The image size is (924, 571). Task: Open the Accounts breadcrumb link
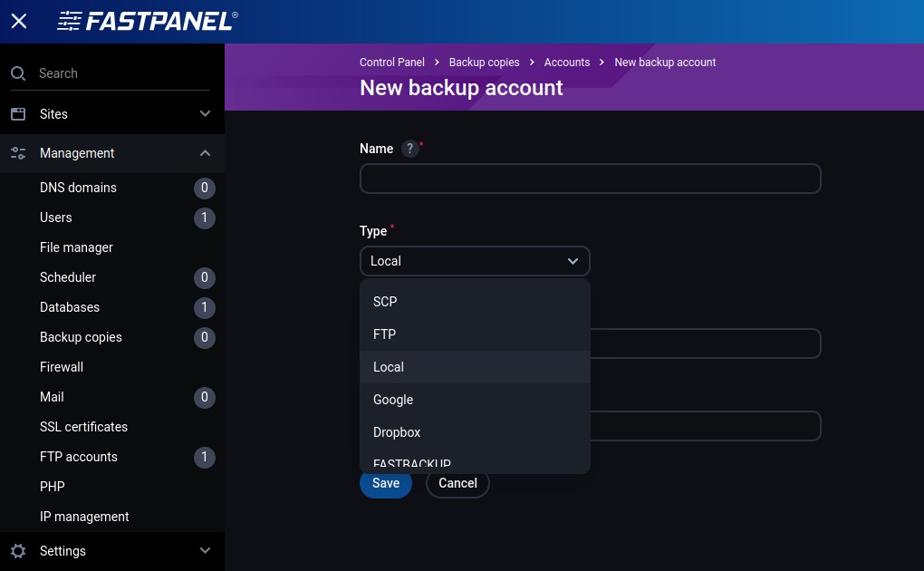[567, 63]
